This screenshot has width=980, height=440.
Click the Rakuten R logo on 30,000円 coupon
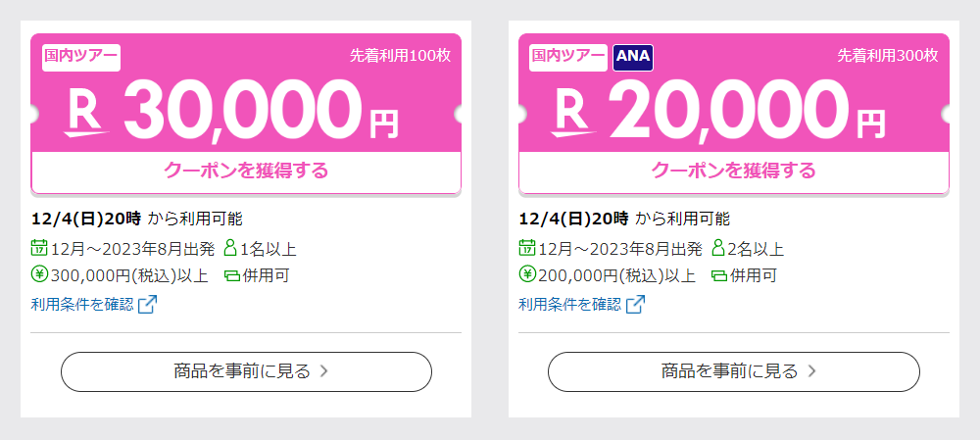tap(86, 113)
